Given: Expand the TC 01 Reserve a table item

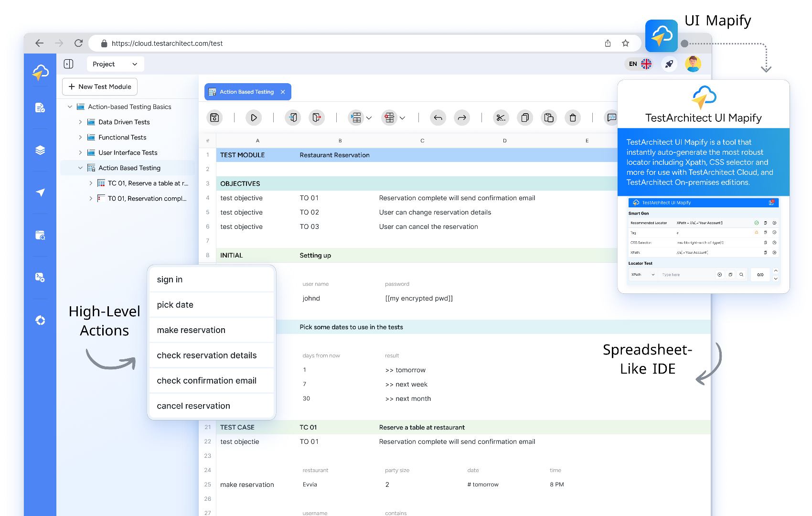Looking at the screenshot, I should tap(91, 183).
